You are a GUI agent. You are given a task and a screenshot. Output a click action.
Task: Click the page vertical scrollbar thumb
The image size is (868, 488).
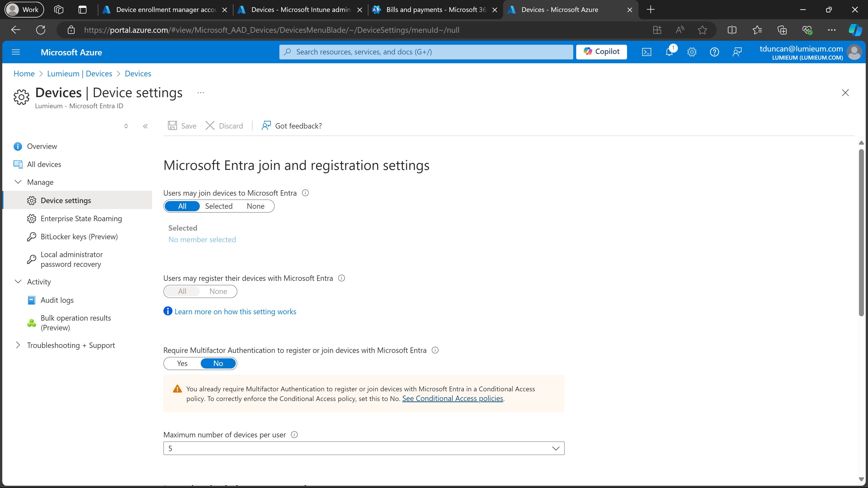[x=861, y=232]
